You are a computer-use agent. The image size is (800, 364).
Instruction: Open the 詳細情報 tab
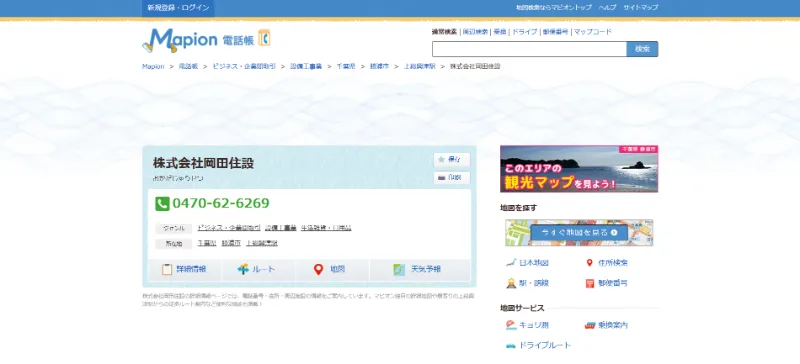(185, 270)
